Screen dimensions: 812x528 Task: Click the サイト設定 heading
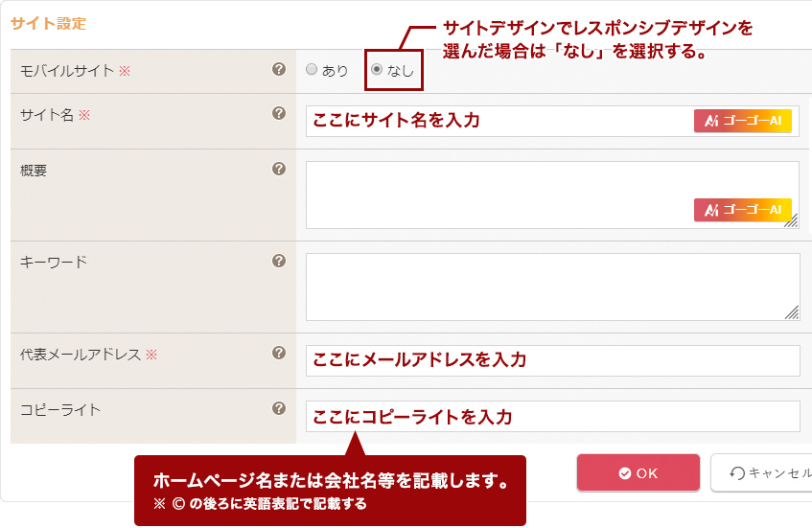click(48, 24)
